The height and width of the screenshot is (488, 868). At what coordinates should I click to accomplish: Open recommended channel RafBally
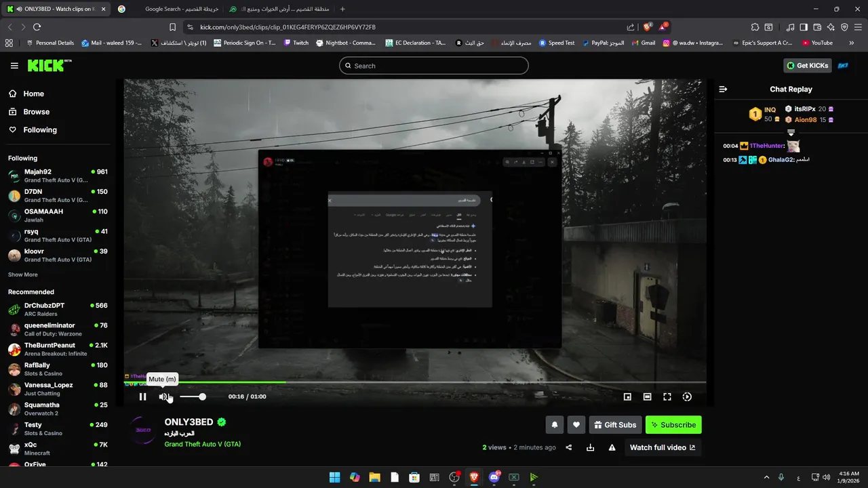coord(58,369)
